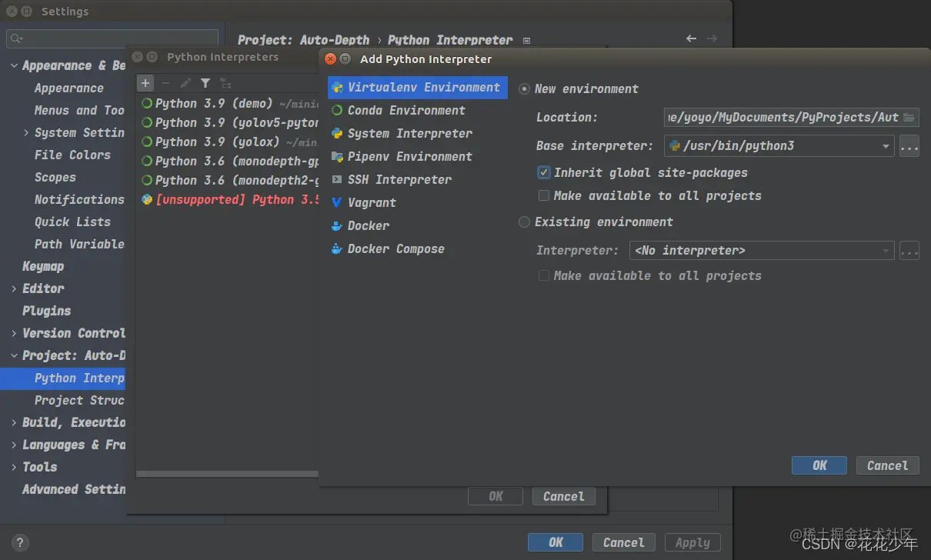Click the filter funnel icon in Python Interpreters
The height and width of the screenshot is (560, 931).
tap(205, 83)
